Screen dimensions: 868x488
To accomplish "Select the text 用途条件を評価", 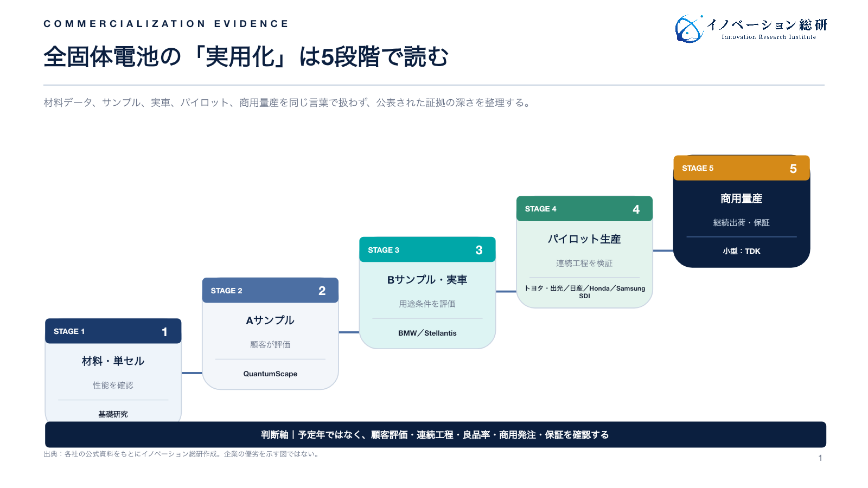I will [x=427, y=304].
